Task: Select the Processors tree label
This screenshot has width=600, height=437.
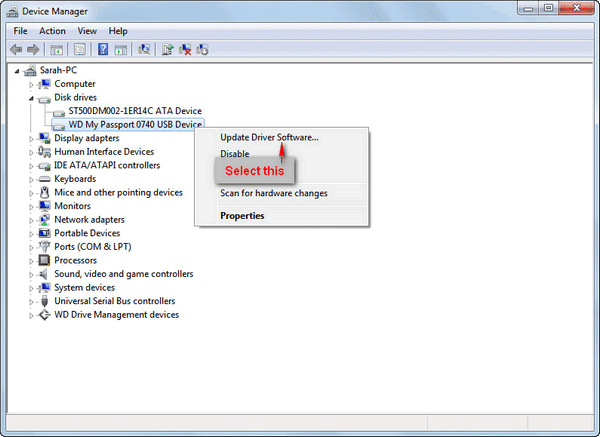Action: tap(75, 260)
